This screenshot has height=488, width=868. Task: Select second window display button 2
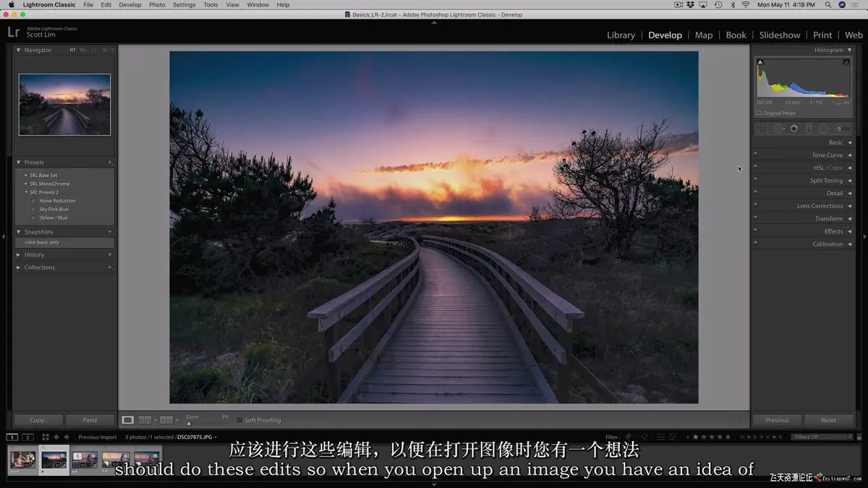click(x=27, y=437)
